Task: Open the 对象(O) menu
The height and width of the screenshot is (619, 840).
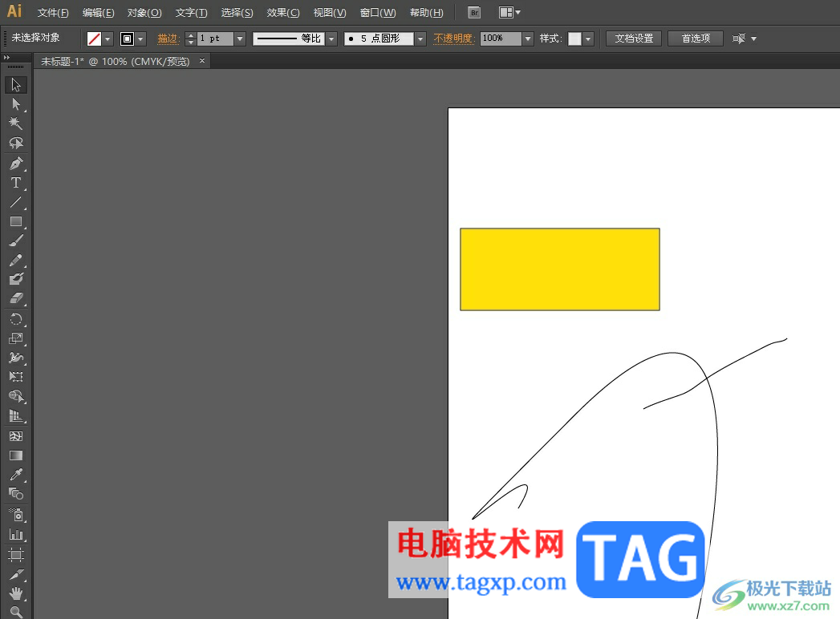Action: coord(144,13)
